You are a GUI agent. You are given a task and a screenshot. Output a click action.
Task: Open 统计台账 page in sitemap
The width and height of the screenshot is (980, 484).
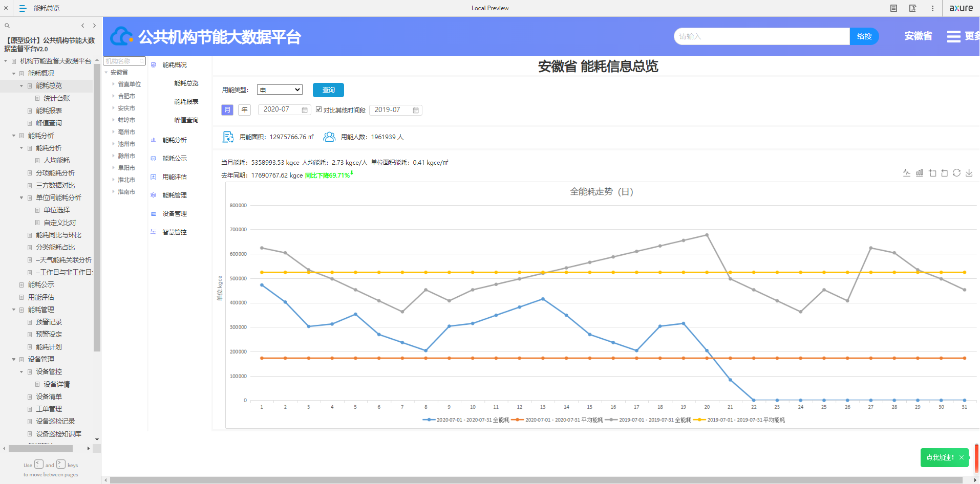point(57,98)
